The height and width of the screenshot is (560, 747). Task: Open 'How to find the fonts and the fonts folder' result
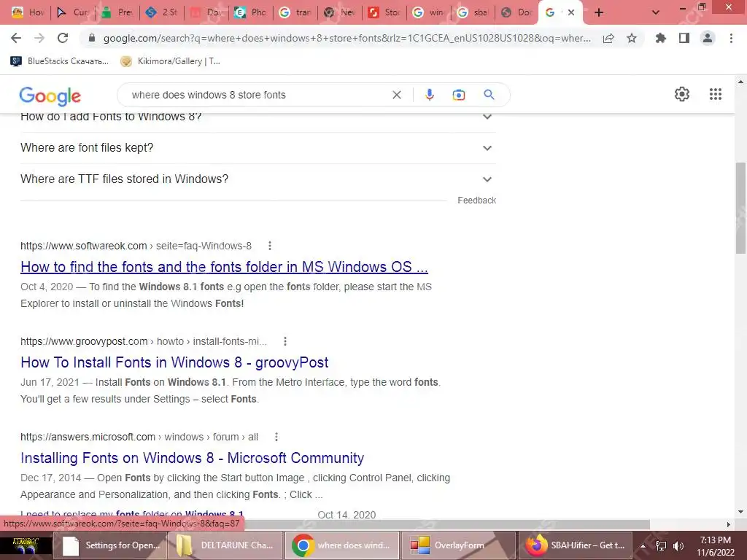tap(224, 267)
